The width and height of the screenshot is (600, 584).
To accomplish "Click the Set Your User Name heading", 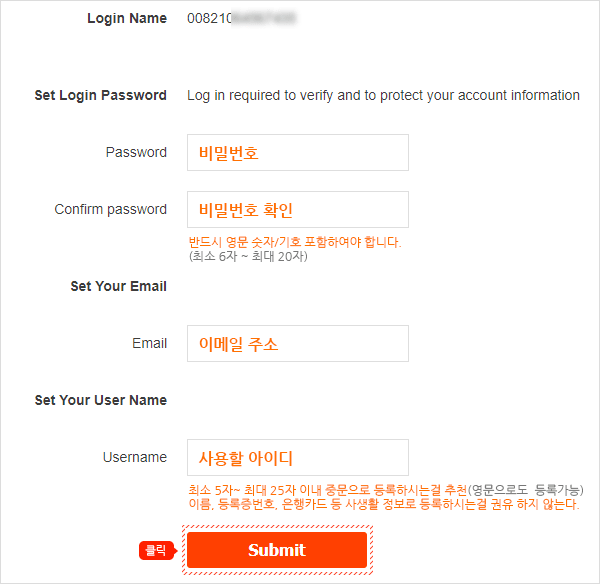I will click(100, 401).
